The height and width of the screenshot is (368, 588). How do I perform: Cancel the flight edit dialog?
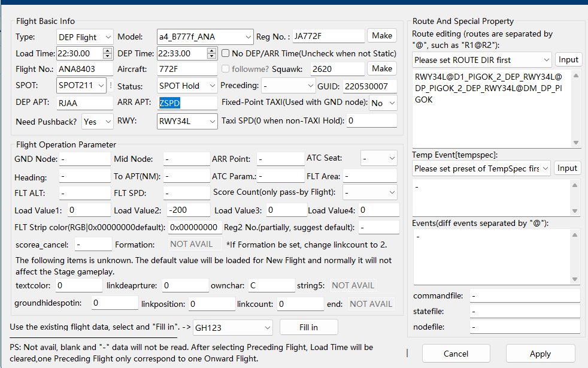(456, 354)
